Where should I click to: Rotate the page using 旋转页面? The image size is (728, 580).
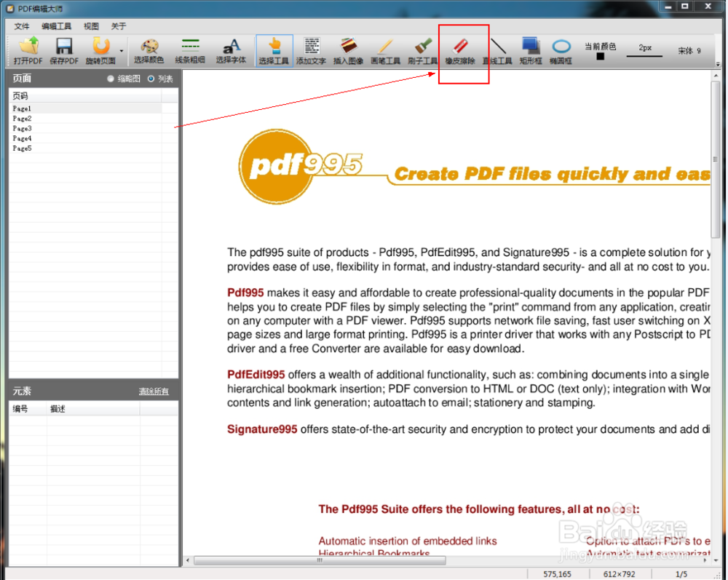point(100,50)
